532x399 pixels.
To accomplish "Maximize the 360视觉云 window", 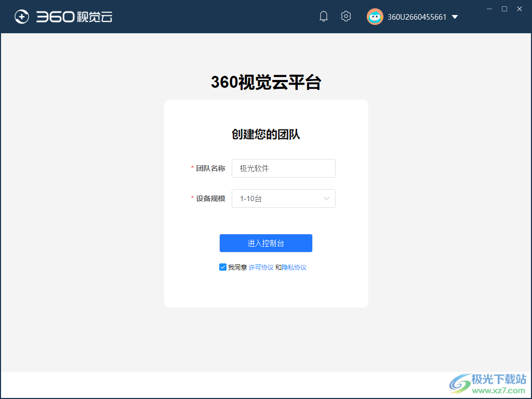I will (504, 9).
